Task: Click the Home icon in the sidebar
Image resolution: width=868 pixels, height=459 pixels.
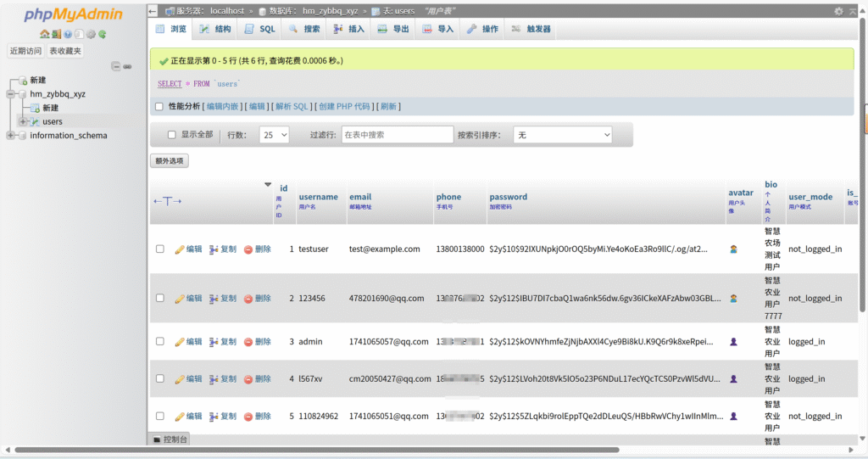Action: (x=44, y=34)
